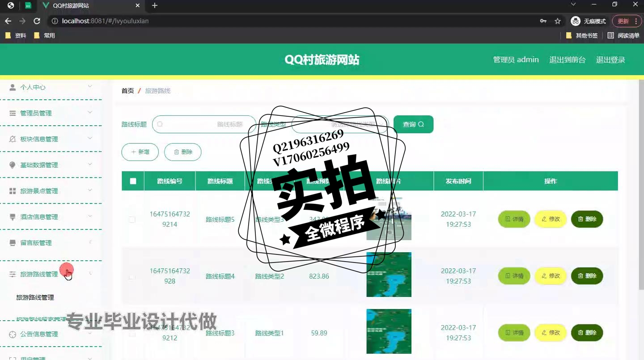Click the search tabs chevron in title bar
This screenshot has height=360, width=644.
[x=573, y=4]
